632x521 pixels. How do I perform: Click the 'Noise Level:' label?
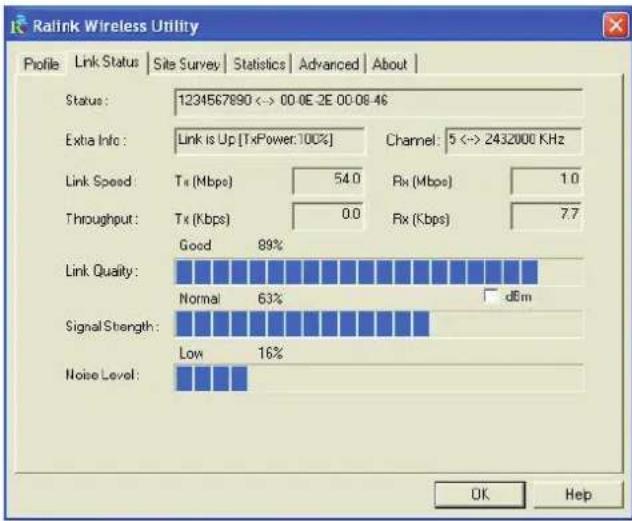(102, 375)
